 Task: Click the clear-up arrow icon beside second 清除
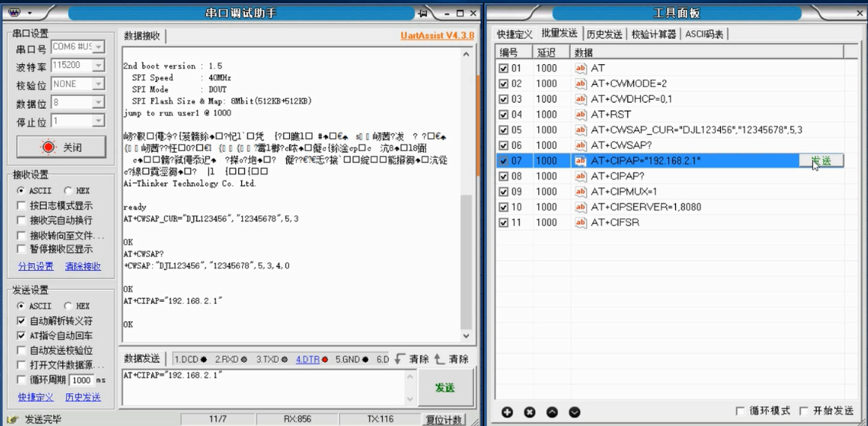coord(439,359)
